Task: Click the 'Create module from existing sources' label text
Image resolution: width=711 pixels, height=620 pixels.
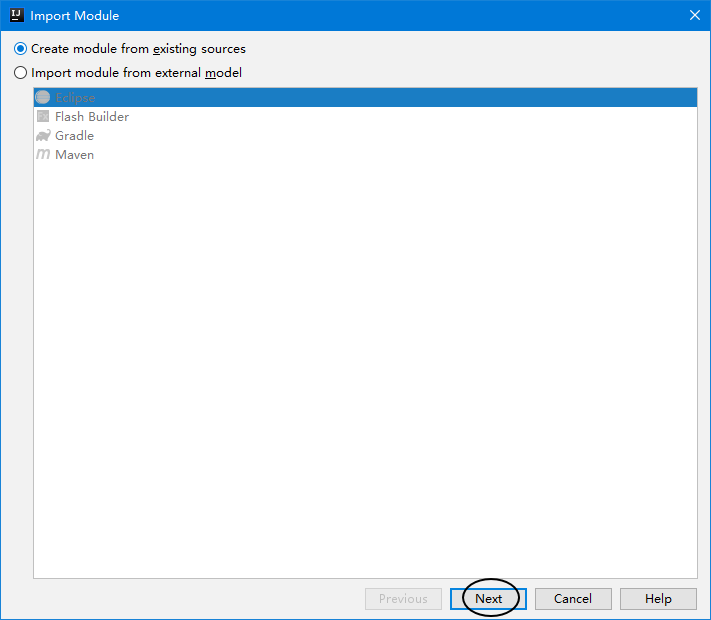Action: pyautogui.click(x=138, y=49)
